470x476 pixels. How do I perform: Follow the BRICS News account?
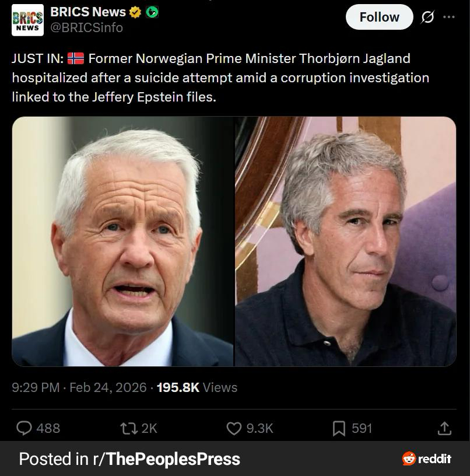(379, 17)
